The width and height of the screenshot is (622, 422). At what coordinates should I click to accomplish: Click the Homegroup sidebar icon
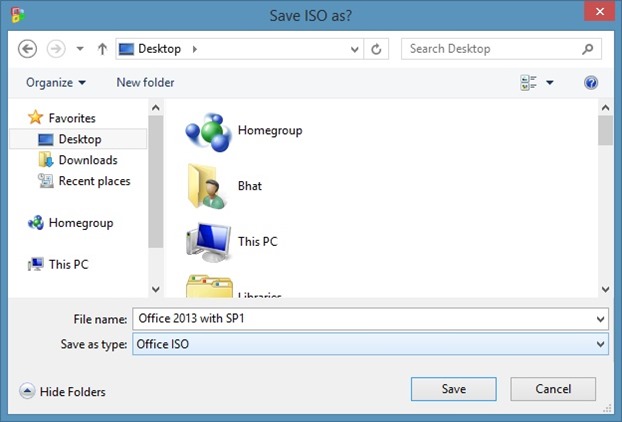pyautogui.click(x=36, y=223)
